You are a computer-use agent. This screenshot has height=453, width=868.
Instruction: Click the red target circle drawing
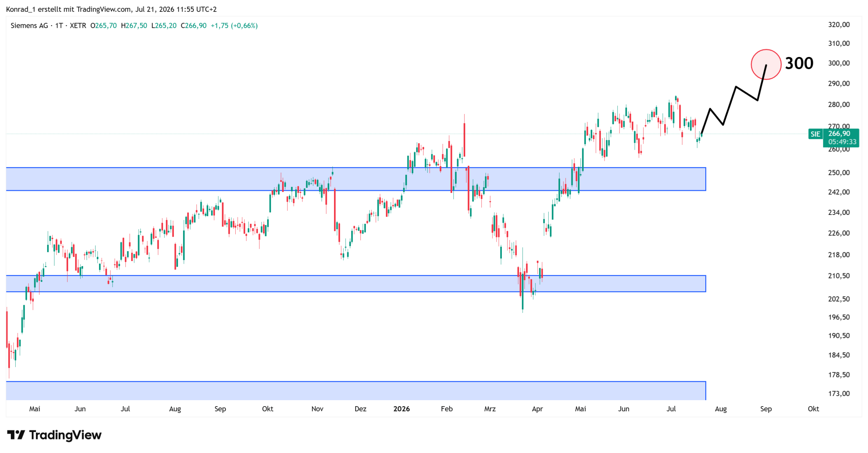(x=766, y=64)
